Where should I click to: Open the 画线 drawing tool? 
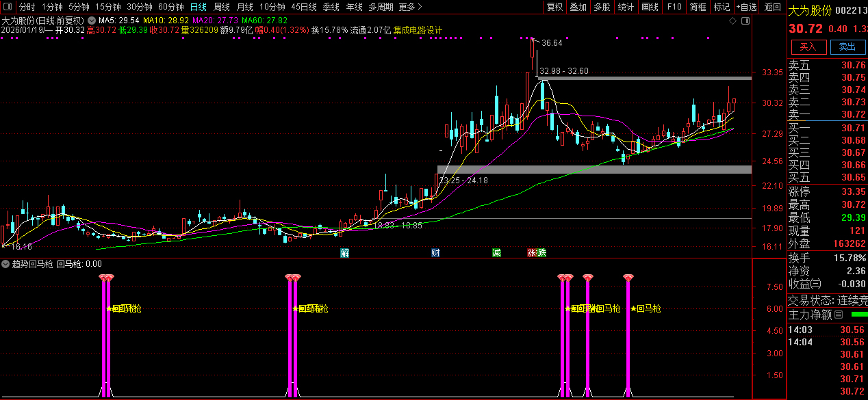650,7
